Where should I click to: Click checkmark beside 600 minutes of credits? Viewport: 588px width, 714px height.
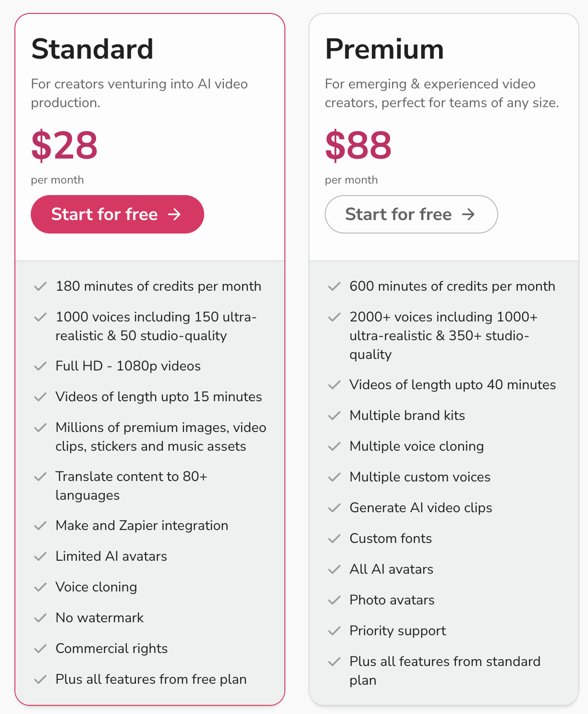coord(334,287)
